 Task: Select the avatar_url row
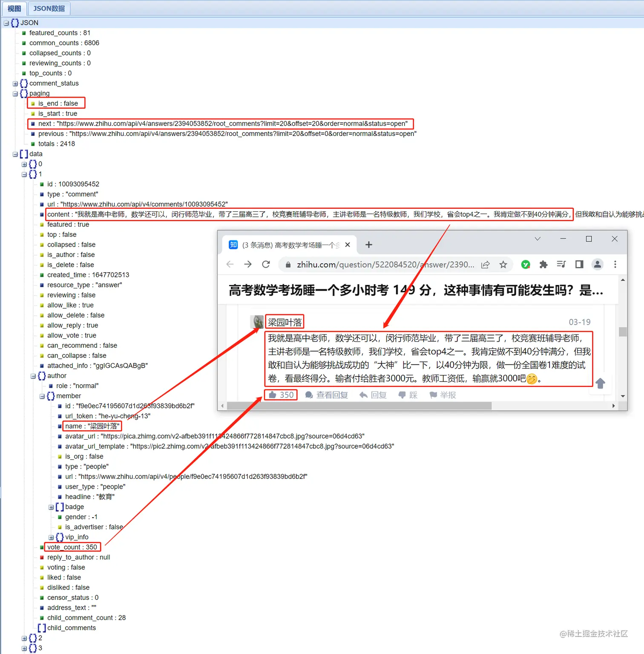tap(215, 436)
